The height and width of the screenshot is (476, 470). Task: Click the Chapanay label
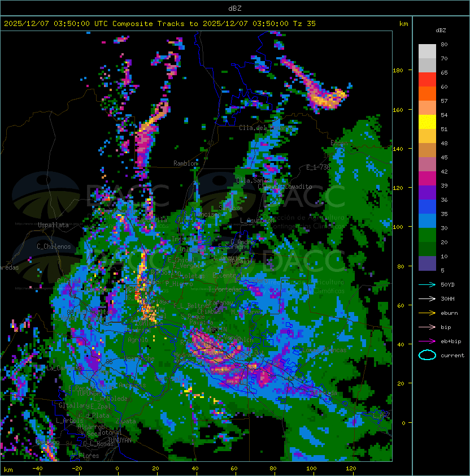[219, 303]
